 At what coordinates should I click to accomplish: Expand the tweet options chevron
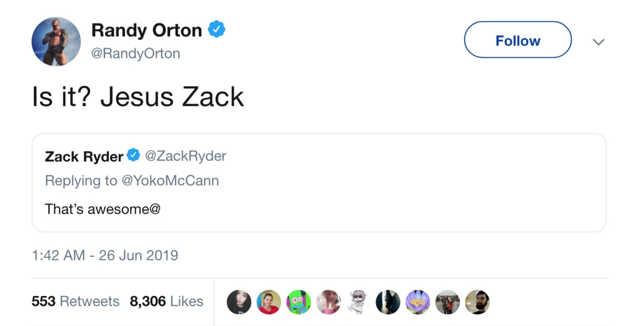coord(598,42)
